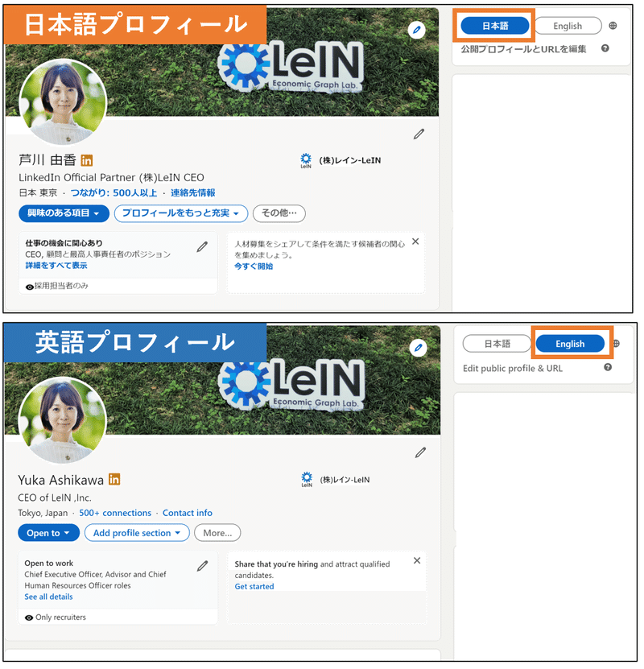
Task: Open profile photo in Japanese profile
Action: pos(63,102)
